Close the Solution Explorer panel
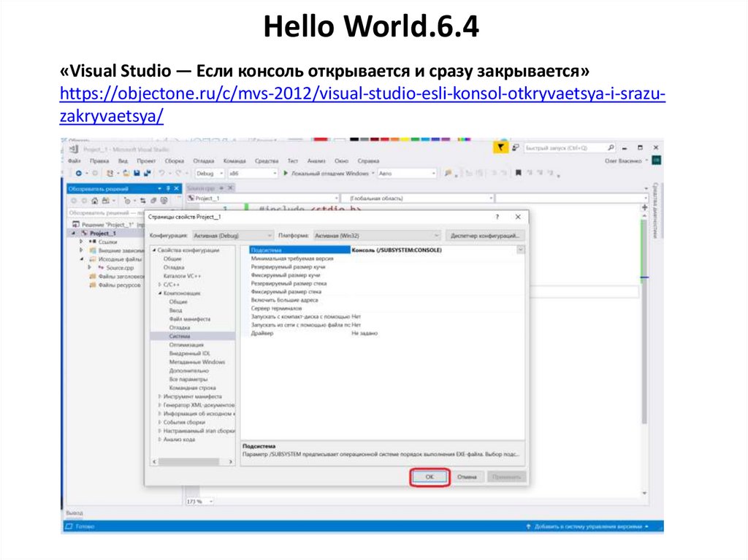Image resolution: width=748 pixels, height=560 pixels. pyautogui.click(x=176, y=188)
